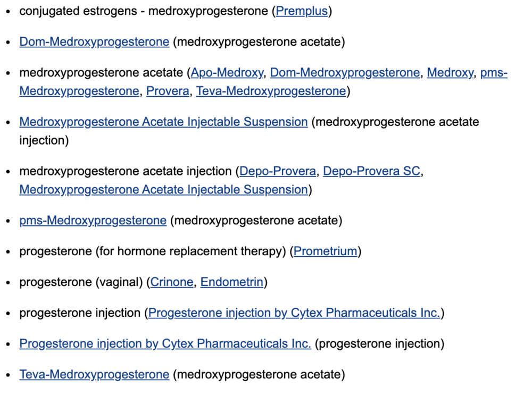Click Medroxyprogesterone Acetate Injectable Suspension entry heading link
Image resolution: width=532 pixels, height=404 pixels.
[163, 122]
